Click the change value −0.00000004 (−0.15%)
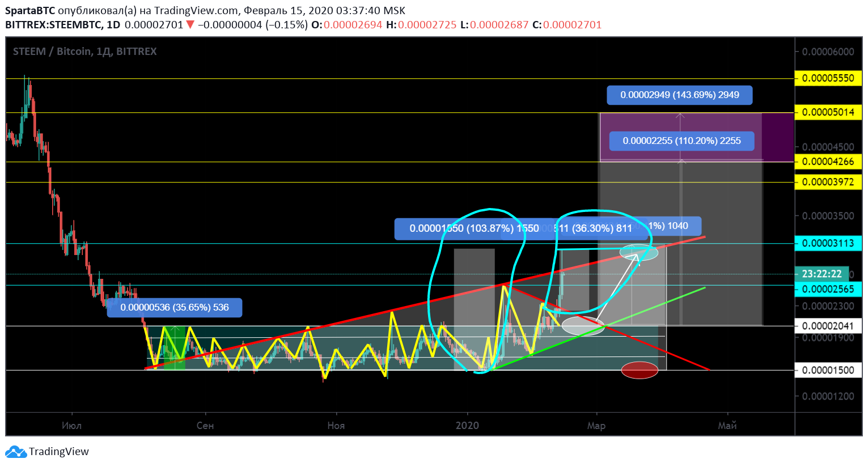Viewport: 868px width, 467px height. [253, 25]
